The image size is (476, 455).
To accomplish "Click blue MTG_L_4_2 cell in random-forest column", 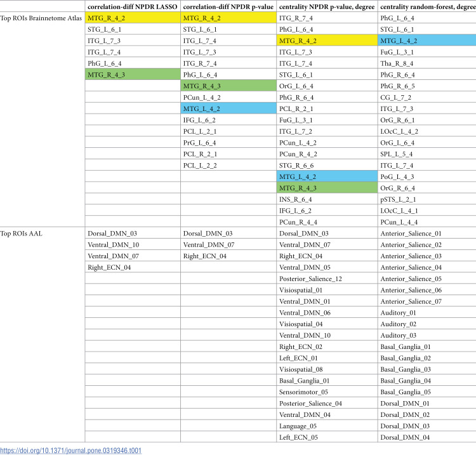I will [x=427, y=41].
